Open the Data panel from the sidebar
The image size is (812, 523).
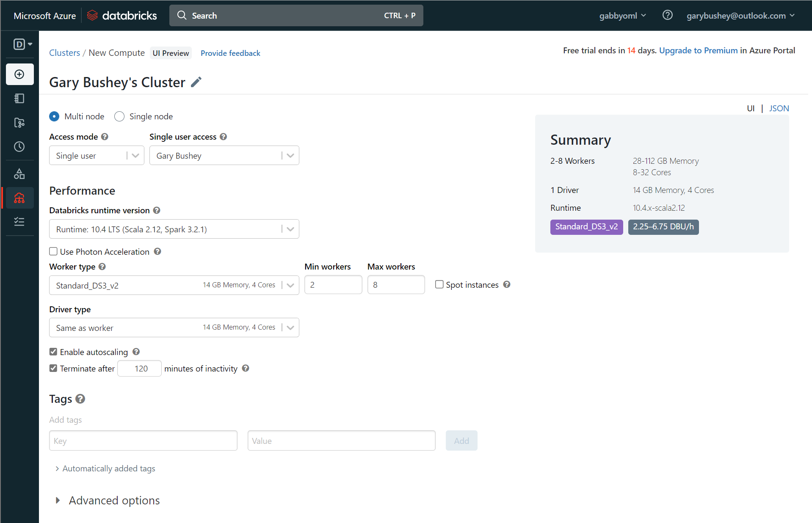(x=19, y=173)
